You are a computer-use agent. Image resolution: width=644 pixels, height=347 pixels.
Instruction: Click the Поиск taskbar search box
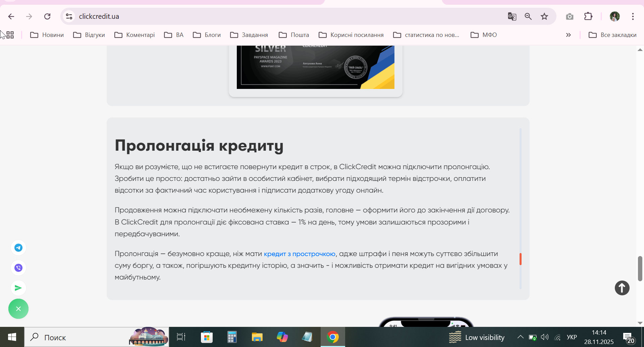click(97, 337)
